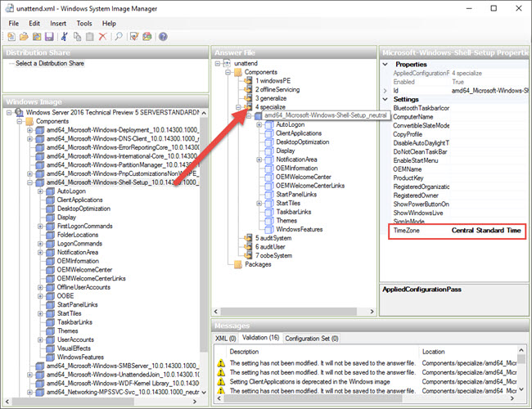Collapse the 4 specialize pass node
Viewport: 532px width, 409px height.
click(x=238, y=107)
